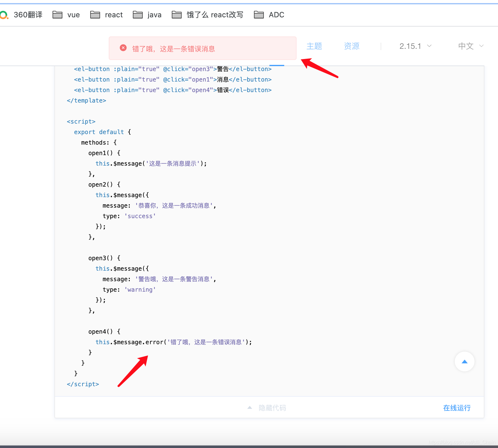Click the 警告哦 warning message line

[x=159, y=279]
